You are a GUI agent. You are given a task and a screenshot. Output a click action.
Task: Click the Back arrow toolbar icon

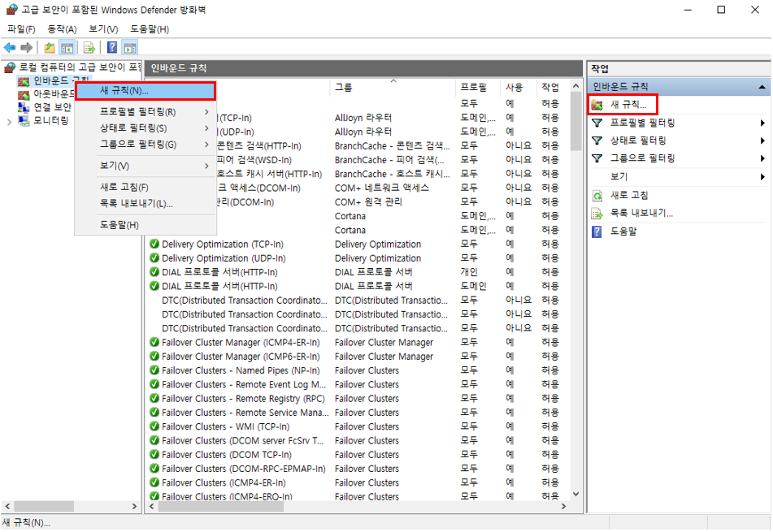pyautogui.click(x=10, y=48)
